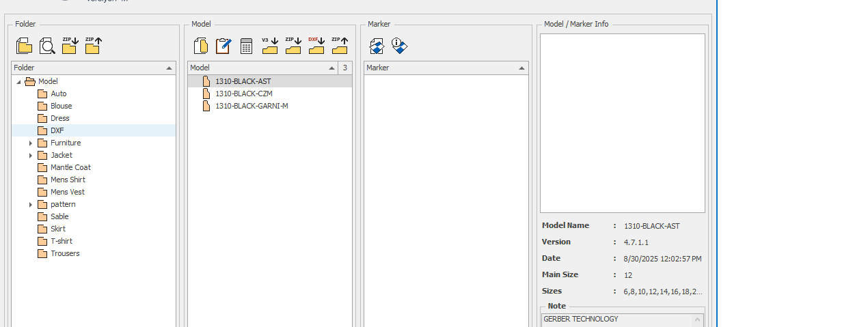Click the copy model icon in Model toolbar
868x327 pixels.
201,46
